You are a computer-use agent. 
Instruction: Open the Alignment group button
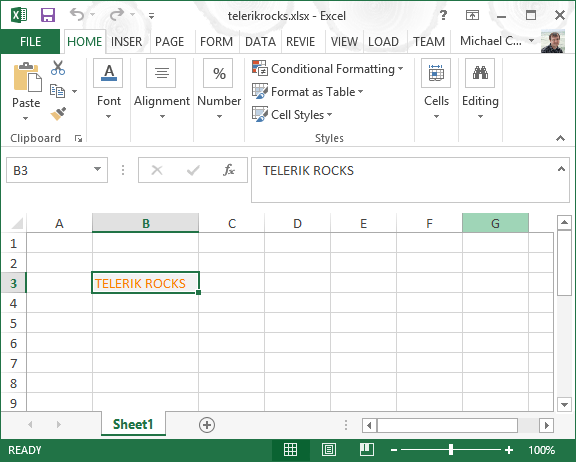[162, 89]
